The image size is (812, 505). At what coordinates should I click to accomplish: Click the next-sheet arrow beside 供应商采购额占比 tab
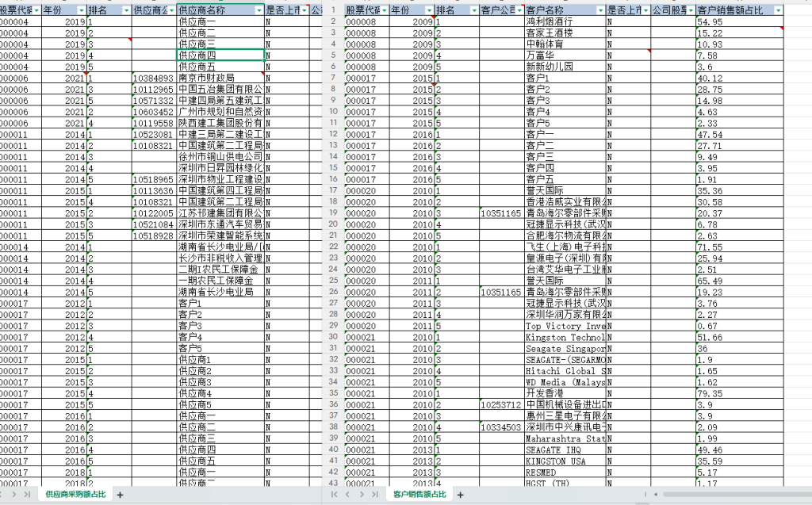pos(13,495)
